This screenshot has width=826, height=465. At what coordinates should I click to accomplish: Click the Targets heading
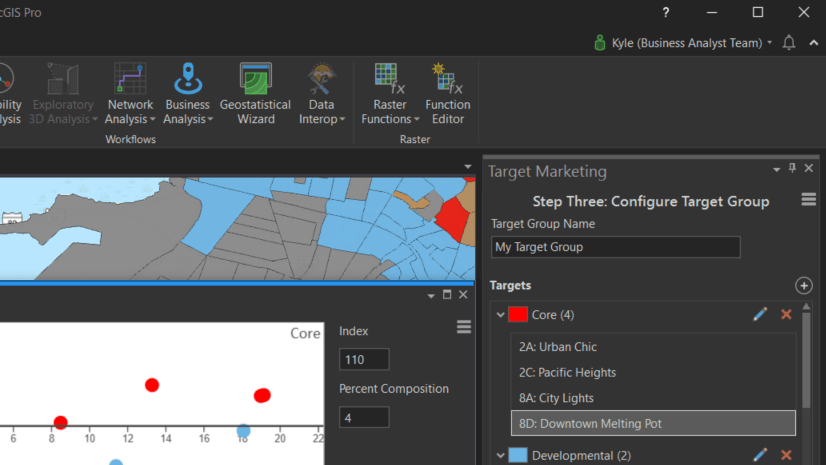pyautogui.click(x=510, y=285)
